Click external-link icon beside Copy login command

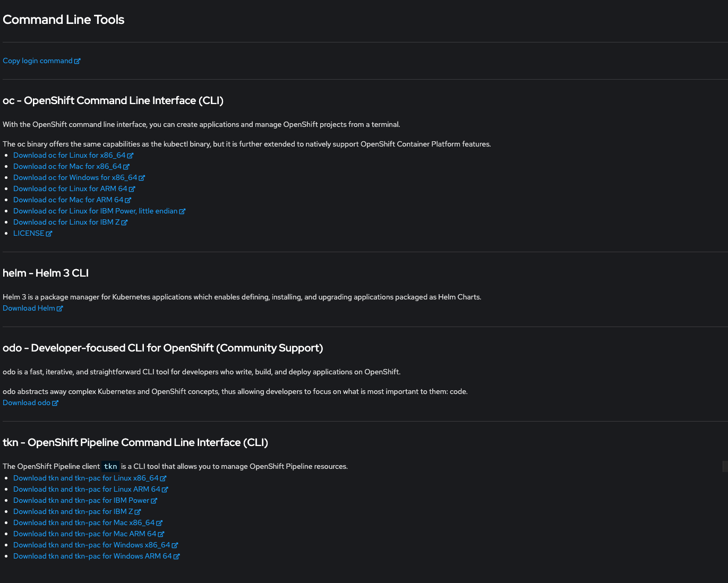78,61
